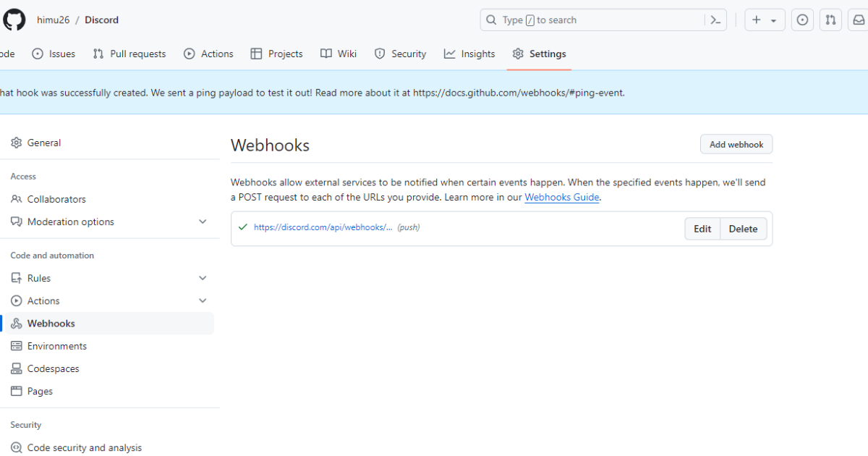Open the issues circle icon in header
Viewport: 868px width, 456px height.
[802, 20]
